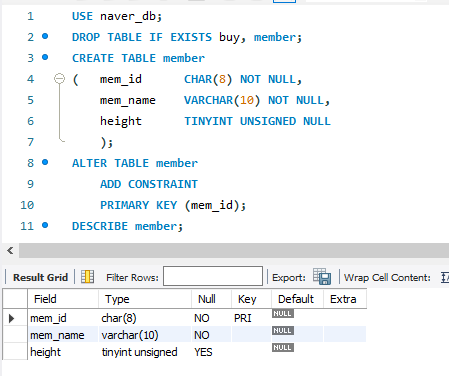Focus the Filter Rows input field
This screenshot has height=376, width=449.
(213, 276)
